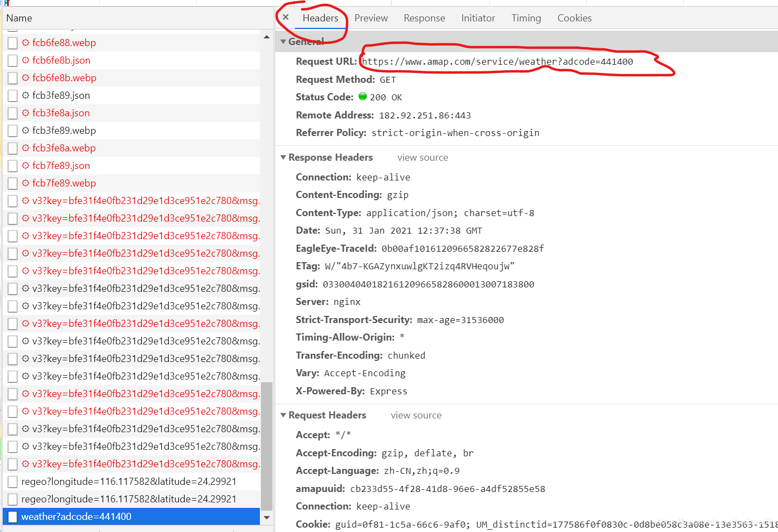This screenshot has height=532, width=778.
Task: Click file icon beside fcb6fe8b.webp
Action: (13, 78)
